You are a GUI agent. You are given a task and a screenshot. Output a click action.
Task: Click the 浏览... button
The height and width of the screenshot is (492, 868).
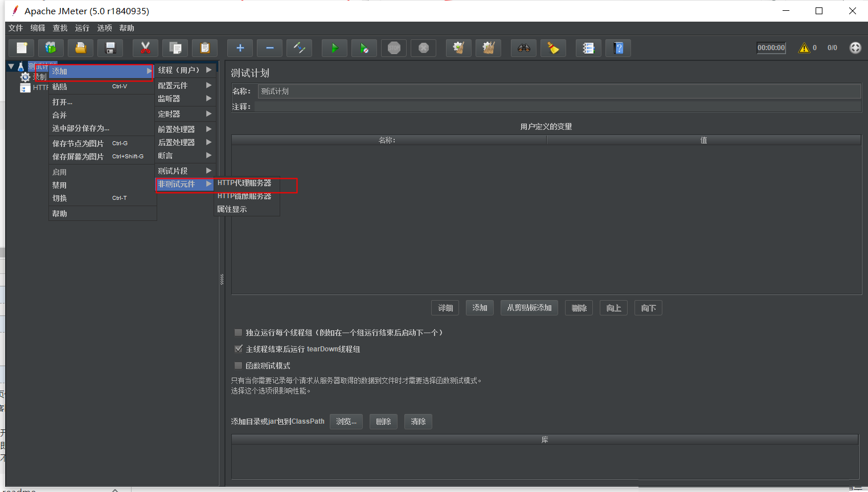(x=346, y=421)
